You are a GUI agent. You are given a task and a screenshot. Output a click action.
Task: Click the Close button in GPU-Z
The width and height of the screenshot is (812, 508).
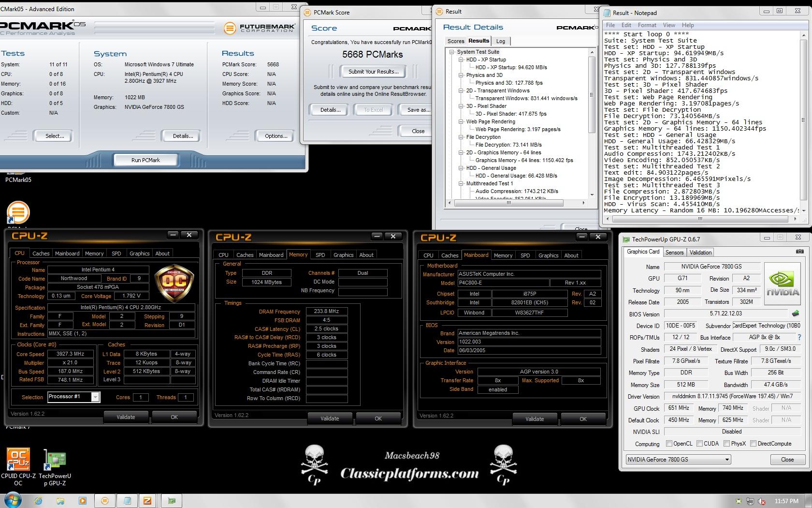click(x=787, y=460)
